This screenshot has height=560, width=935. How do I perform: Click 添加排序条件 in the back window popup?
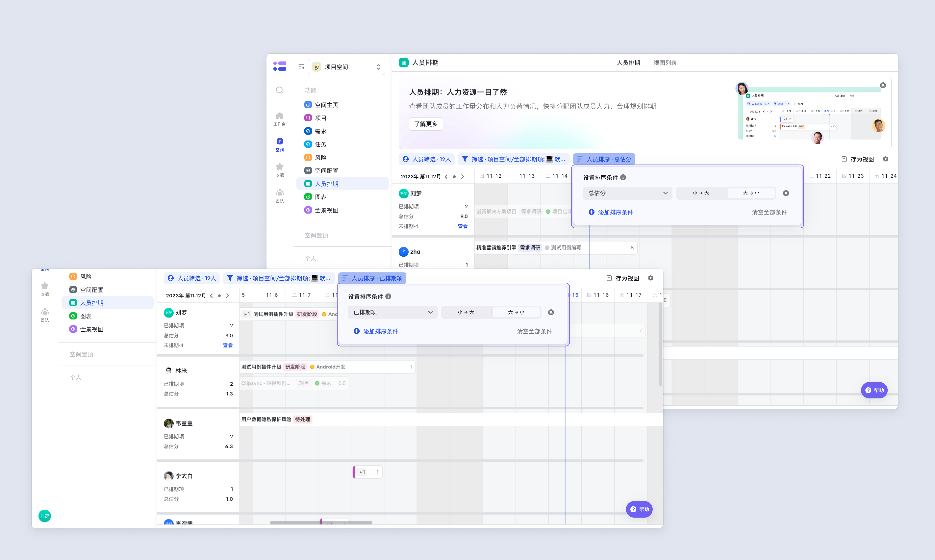pos(611,212)
